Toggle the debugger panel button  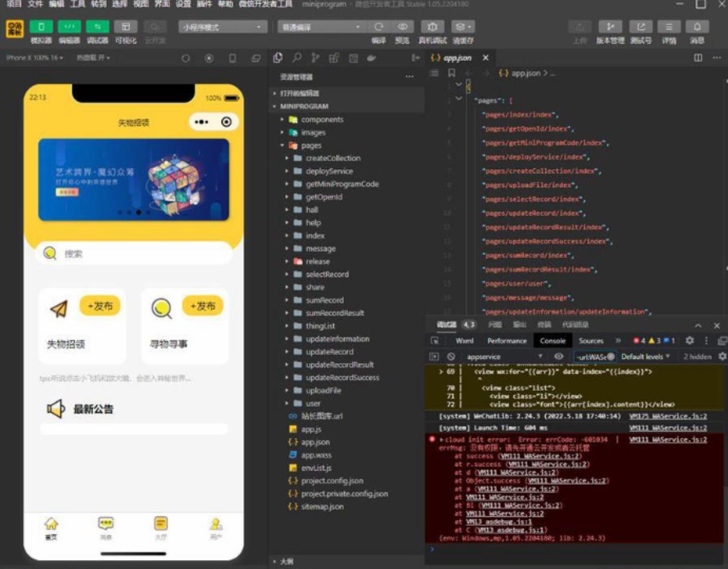coord(97,27)
